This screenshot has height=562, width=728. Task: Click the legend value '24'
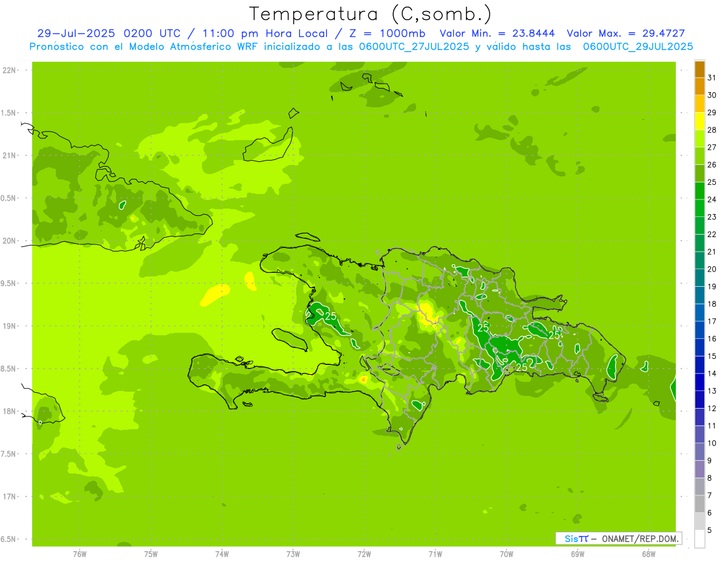(712, 199)
